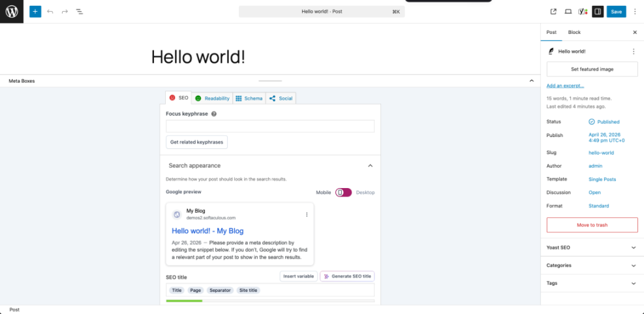644x314 pixels.
Task: Open actions menu beside Hello world! in sidebar
Action: (633, 51)
